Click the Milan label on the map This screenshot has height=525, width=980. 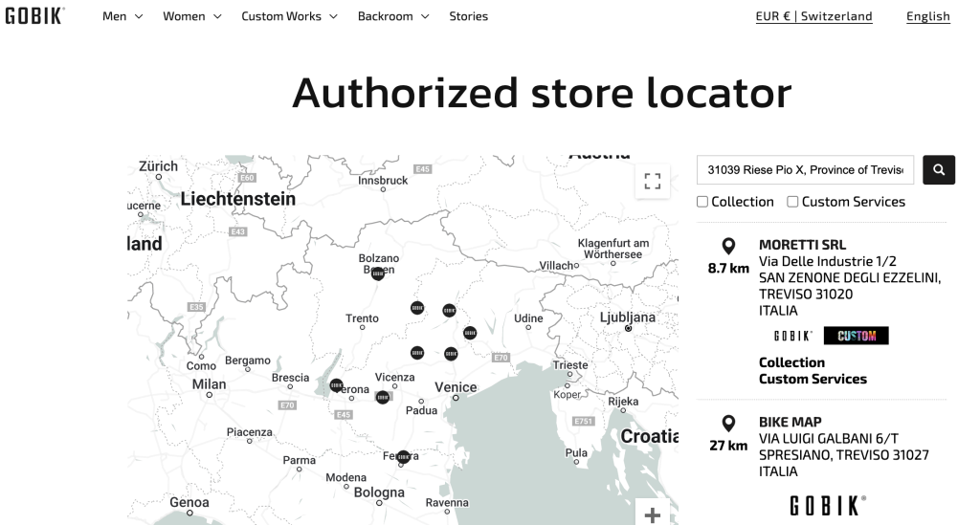point(209,383)
